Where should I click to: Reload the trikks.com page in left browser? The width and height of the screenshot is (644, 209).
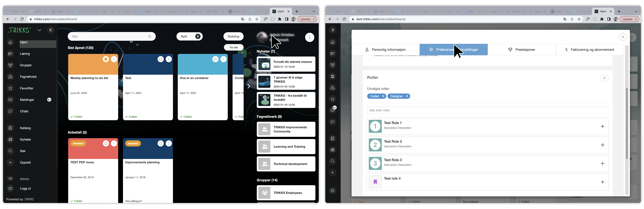(22, 19)
